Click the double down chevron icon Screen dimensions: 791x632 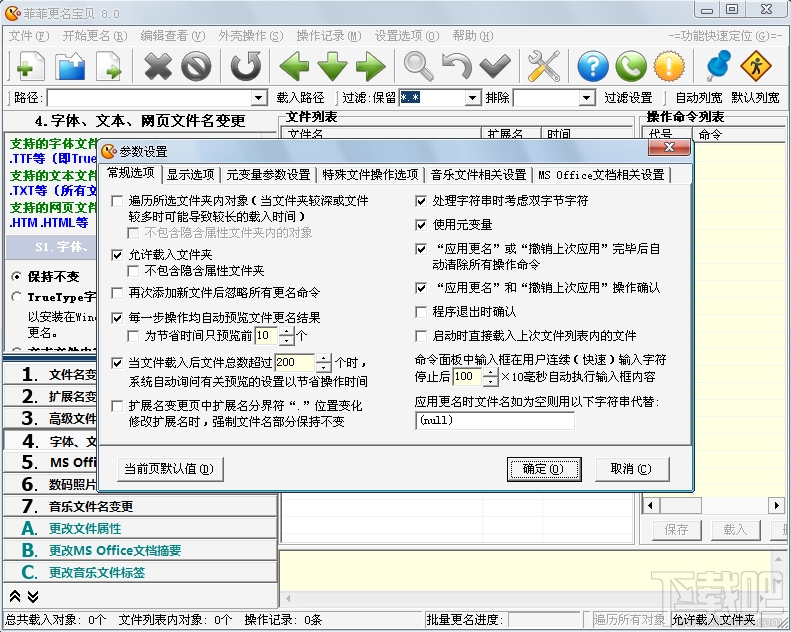pyautogui.click(x=33, y=596)
